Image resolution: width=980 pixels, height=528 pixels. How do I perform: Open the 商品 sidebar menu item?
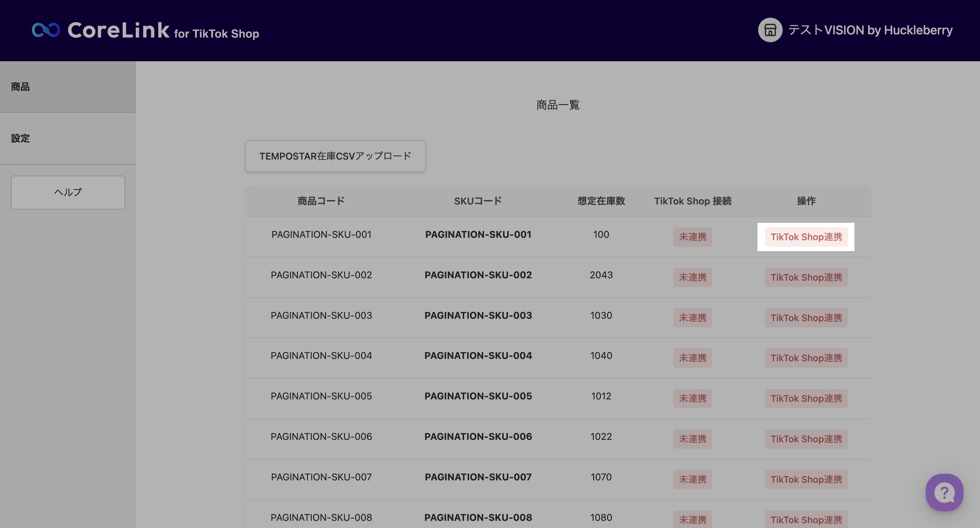(x=20, y=87)
